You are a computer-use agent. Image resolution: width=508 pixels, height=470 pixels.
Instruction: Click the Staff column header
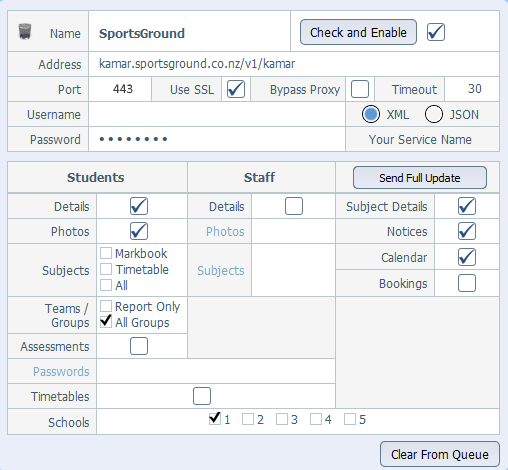tap(259, 177)
